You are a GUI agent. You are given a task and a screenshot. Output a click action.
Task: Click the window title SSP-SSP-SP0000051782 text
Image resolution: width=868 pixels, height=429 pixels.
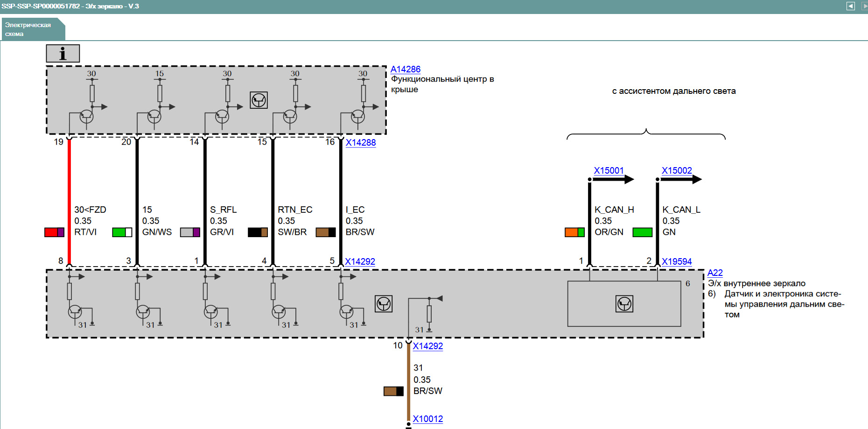click(70, 6)
